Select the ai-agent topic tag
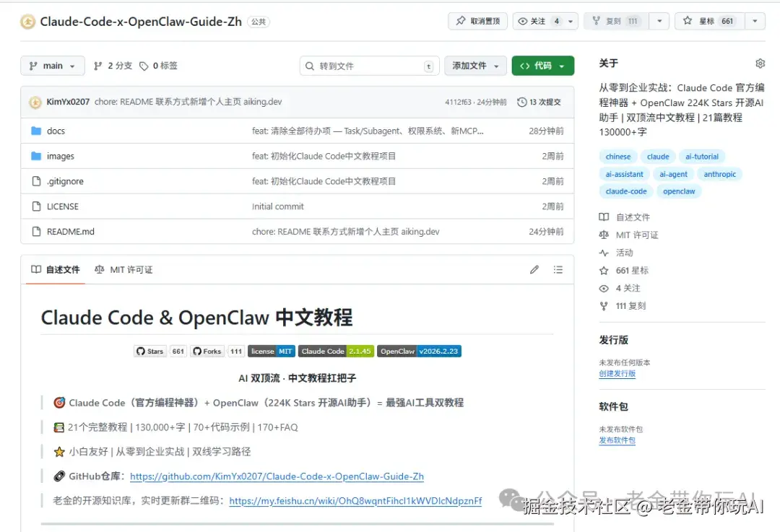 point(673,174)
